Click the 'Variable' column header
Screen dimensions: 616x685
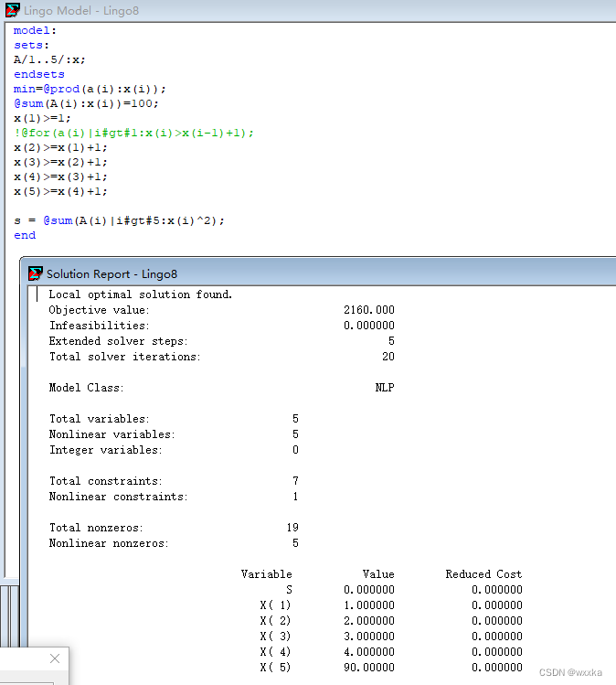tap(266, 574)
